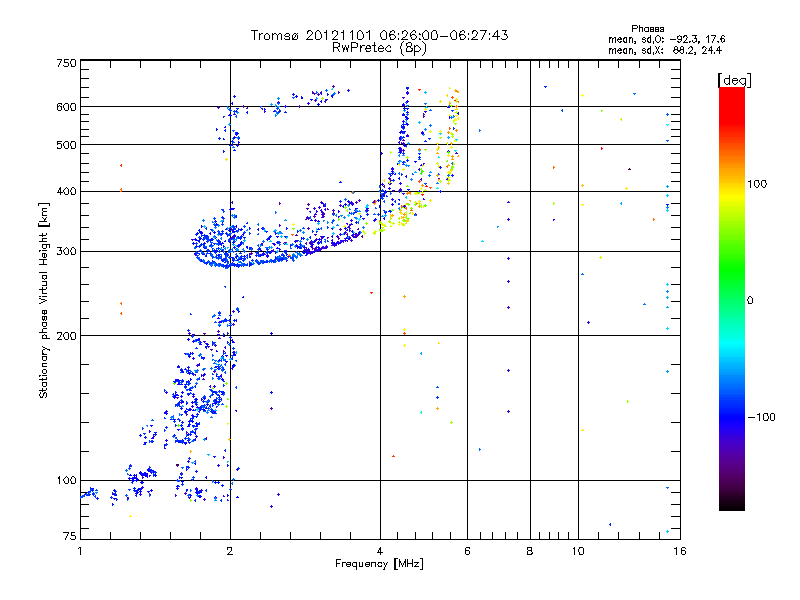Click the frequency axis tick label "4"

380,551
